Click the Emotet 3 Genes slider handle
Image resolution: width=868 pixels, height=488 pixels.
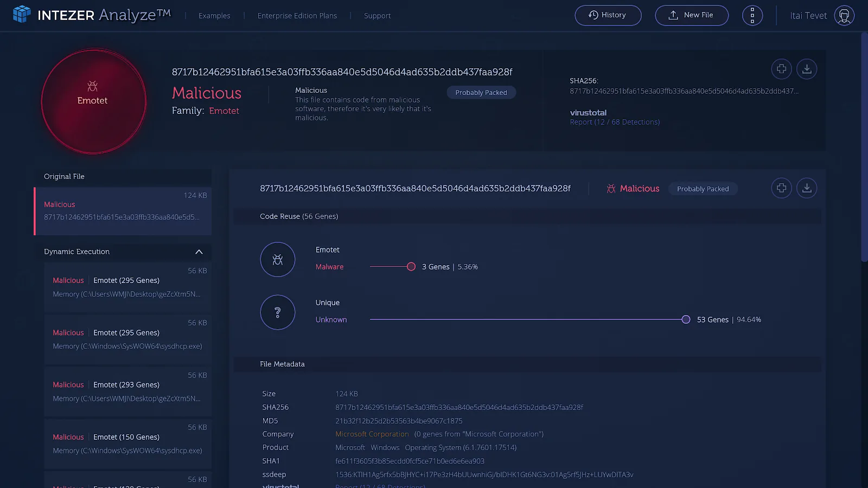pos(411,267)
